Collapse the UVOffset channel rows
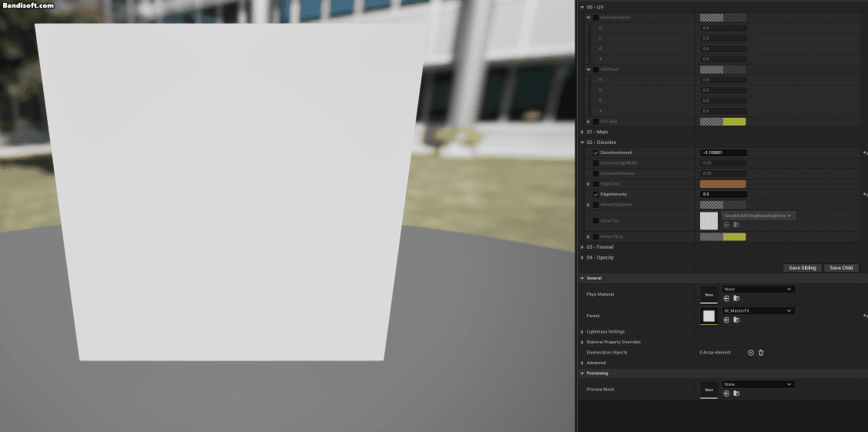The height and width of the screenshot is (432, 868). point(588,70)
